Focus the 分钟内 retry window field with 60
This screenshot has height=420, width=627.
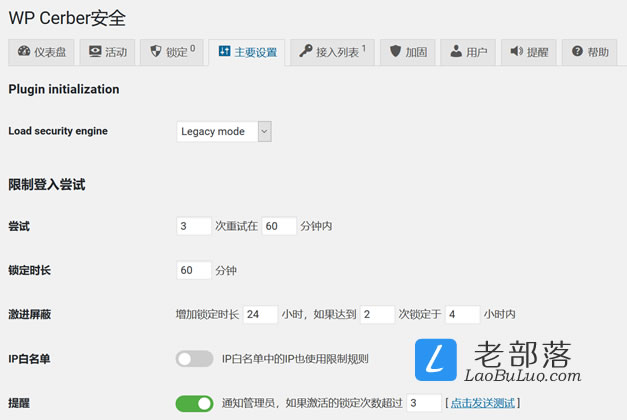point(279,226)
